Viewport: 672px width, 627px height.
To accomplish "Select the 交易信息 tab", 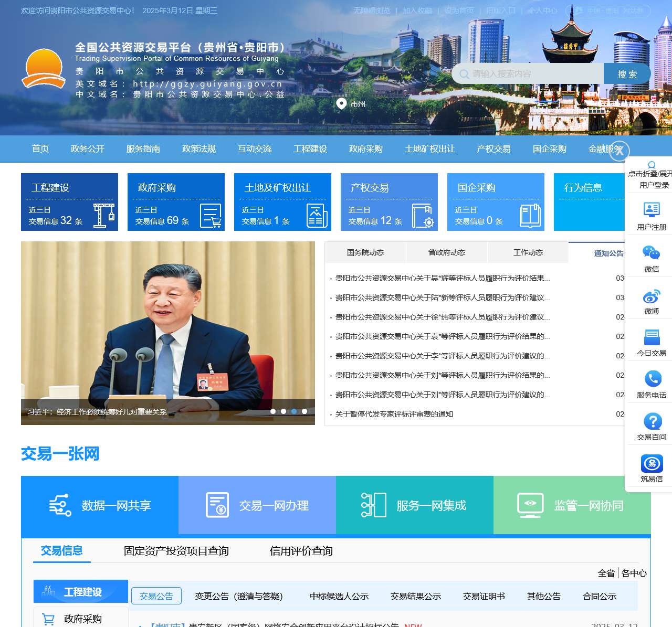I will [62, 551].
